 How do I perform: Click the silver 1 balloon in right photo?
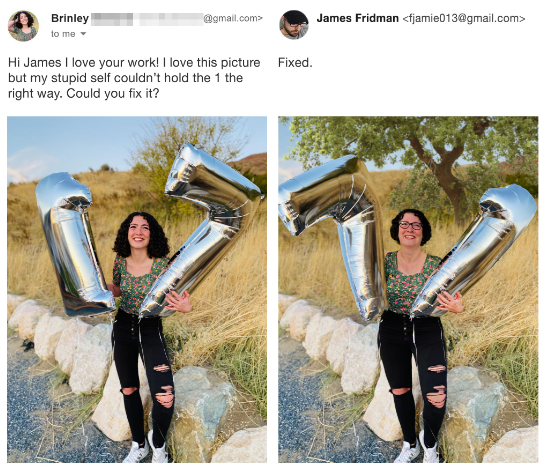click(475, 250)
